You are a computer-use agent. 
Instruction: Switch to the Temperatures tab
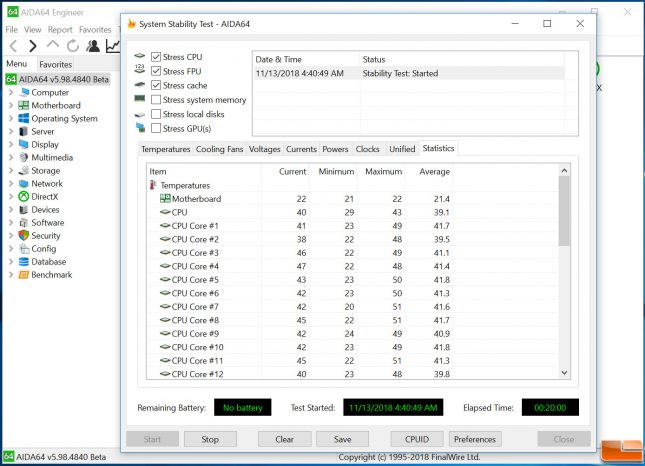click(166, 149)
